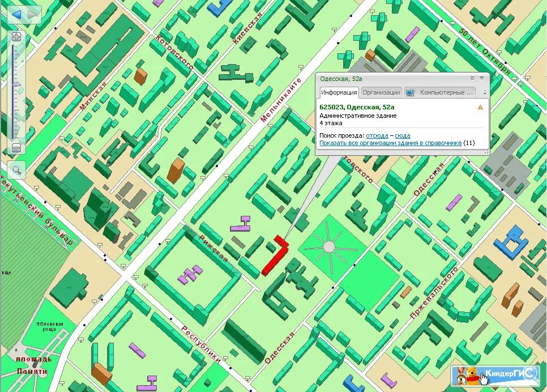Zoom in with the plus button
547x392 pixels.
pos(16,37)
